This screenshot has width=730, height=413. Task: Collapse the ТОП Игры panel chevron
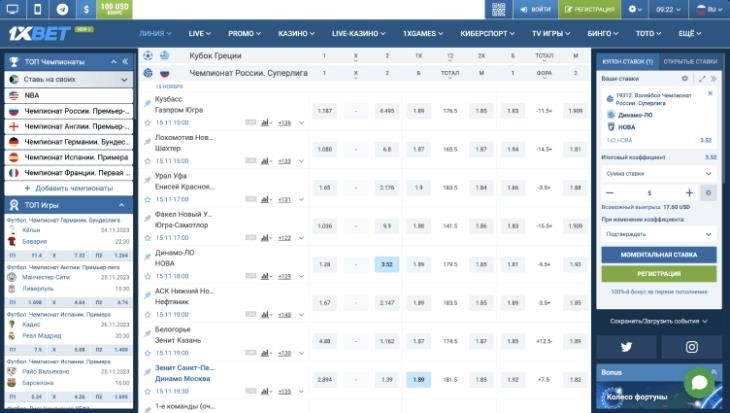[122, 205]
